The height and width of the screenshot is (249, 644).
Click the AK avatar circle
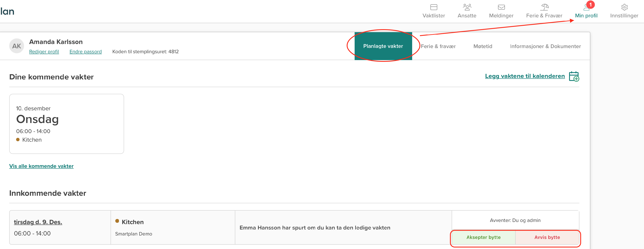tap(17, 46)
